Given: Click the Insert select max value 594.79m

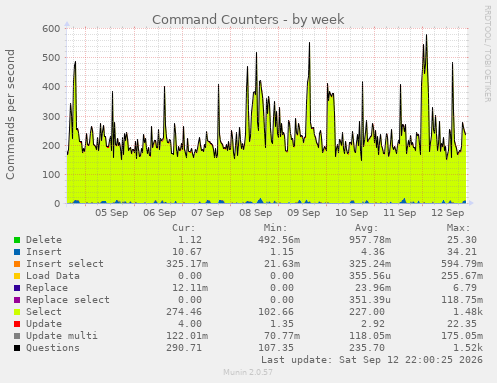Looking at the screenshot, I should coord(462,264).
